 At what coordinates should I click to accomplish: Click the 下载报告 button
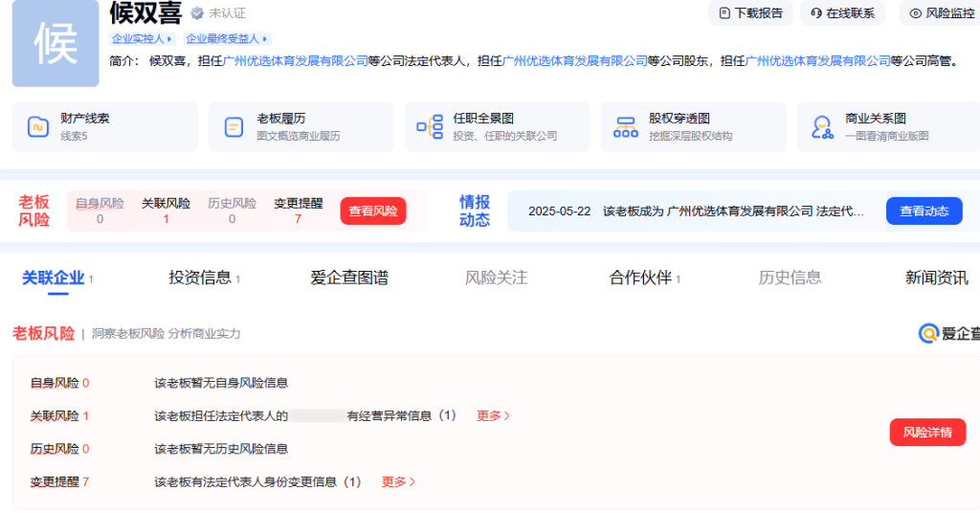coord(750,13)
